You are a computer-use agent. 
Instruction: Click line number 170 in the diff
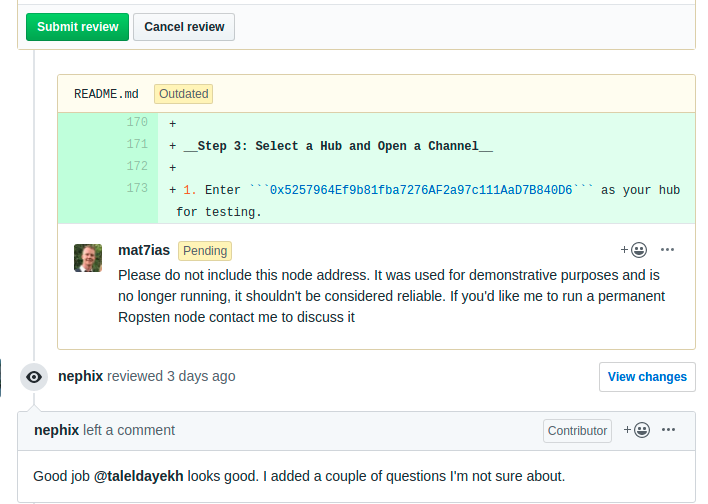137,122
